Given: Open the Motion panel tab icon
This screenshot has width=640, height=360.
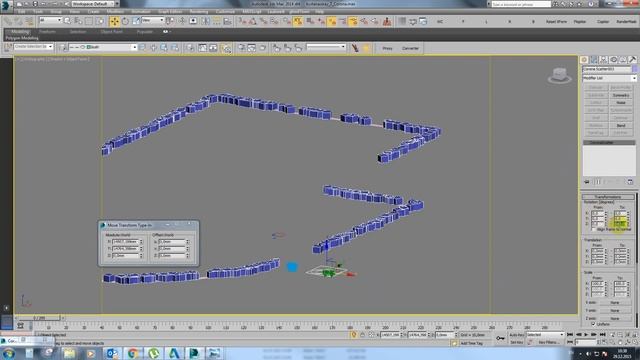Looking at the screenshot, I should point(613,60).
